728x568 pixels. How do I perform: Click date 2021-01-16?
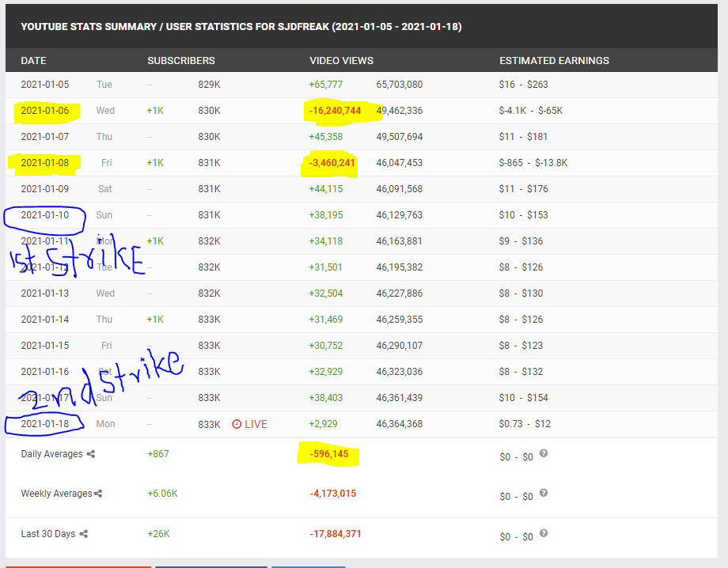(45, 372)
